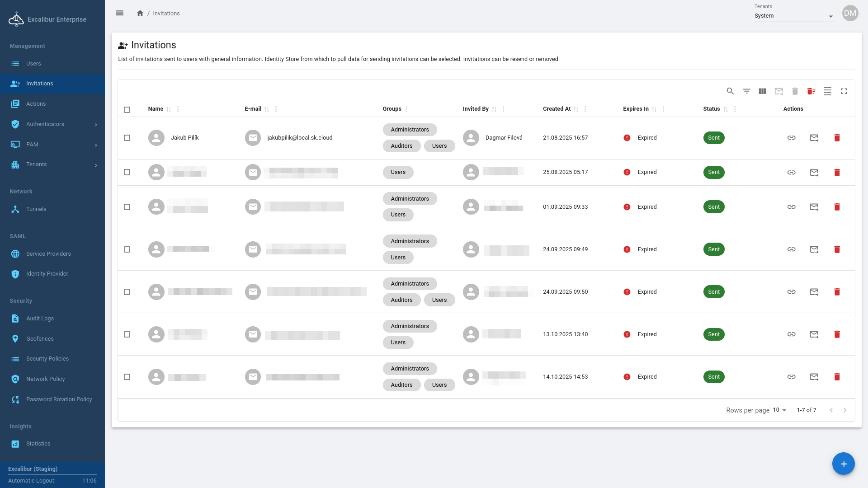
Task: Open Rows per page dropdown
Action: (x=779, y=410)
